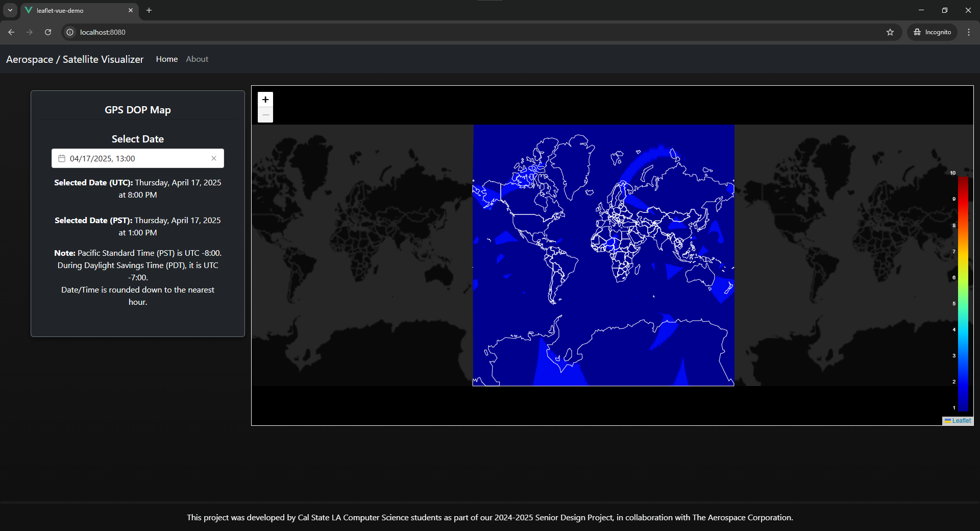Click the reload page icon
Viewport: 980px width, 531px height.
(x=47, y=32)
